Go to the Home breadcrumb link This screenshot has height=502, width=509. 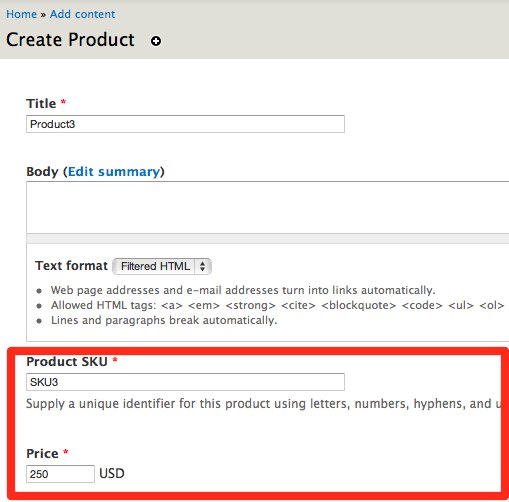click(x=21, y=14)
